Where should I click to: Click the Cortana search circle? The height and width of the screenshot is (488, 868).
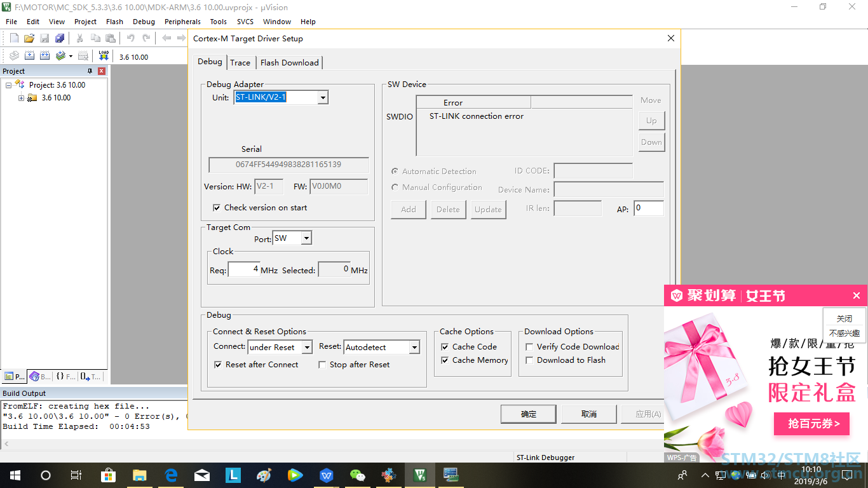46,475
